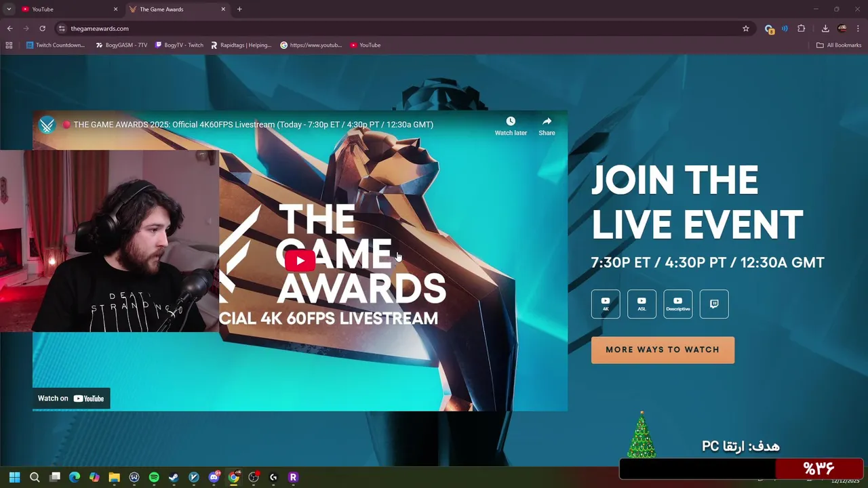868x488 pixels.
Task: Bookmark this page with the star icon
Action: point(746,28)
